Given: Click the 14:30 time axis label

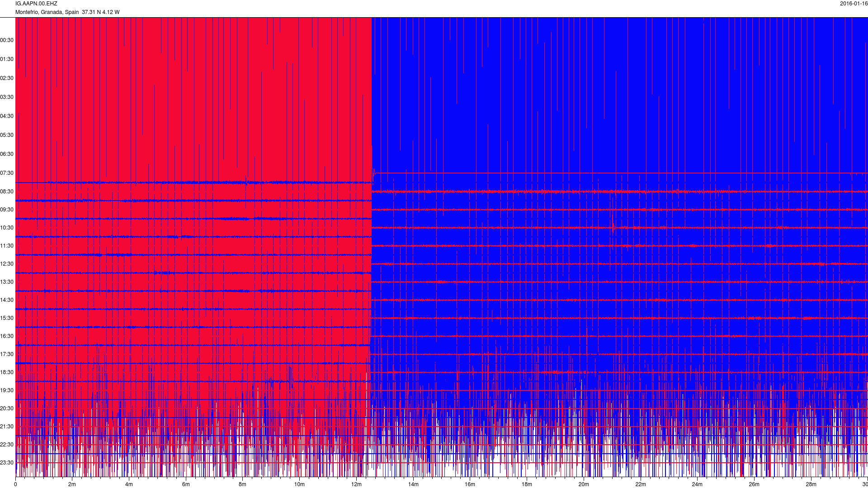Looking at the screenshot, I should point(7,300).
